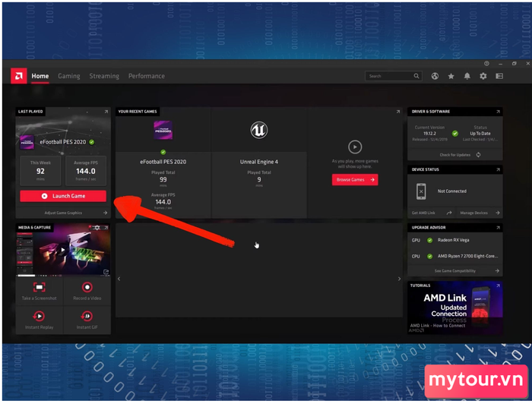Screen dimensions: 532x404
Task: Click the Not Connected status text
Action: click(x=452, y=191)
